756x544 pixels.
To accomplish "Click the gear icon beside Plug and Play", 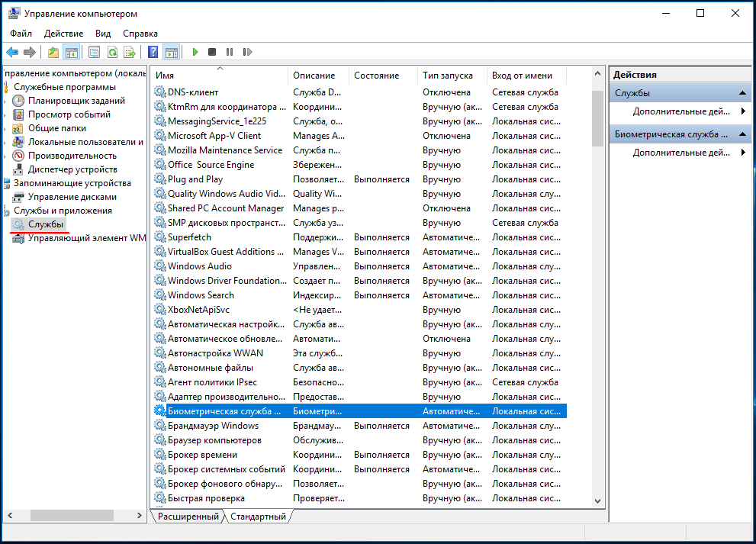I will click(159, 179).
